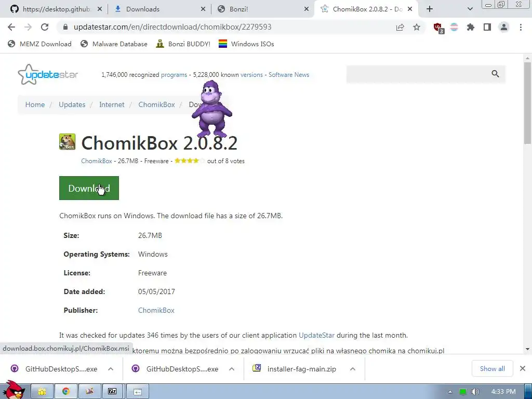Close the Downloads tab
532x399 pixels.
tap(203, 9)
